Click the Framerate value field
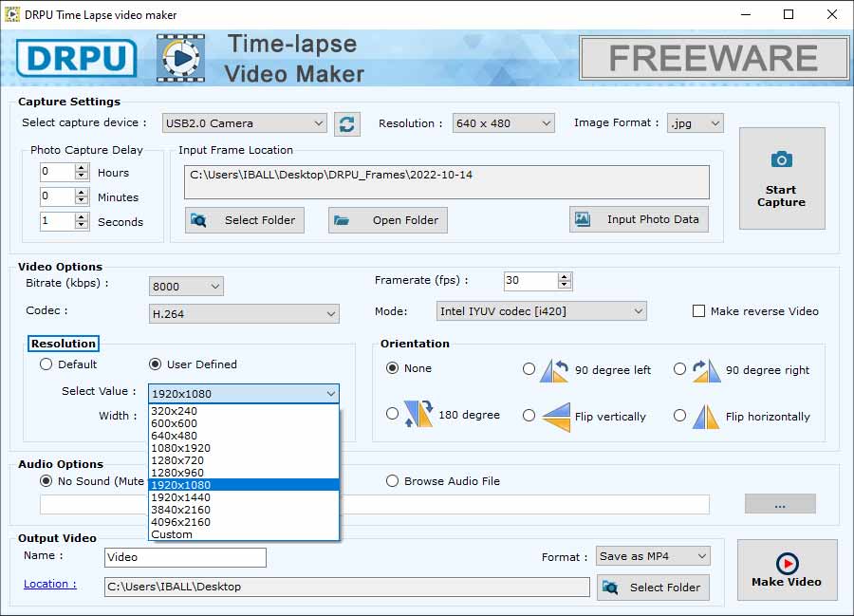854x616 pixels. coord(531,281)
